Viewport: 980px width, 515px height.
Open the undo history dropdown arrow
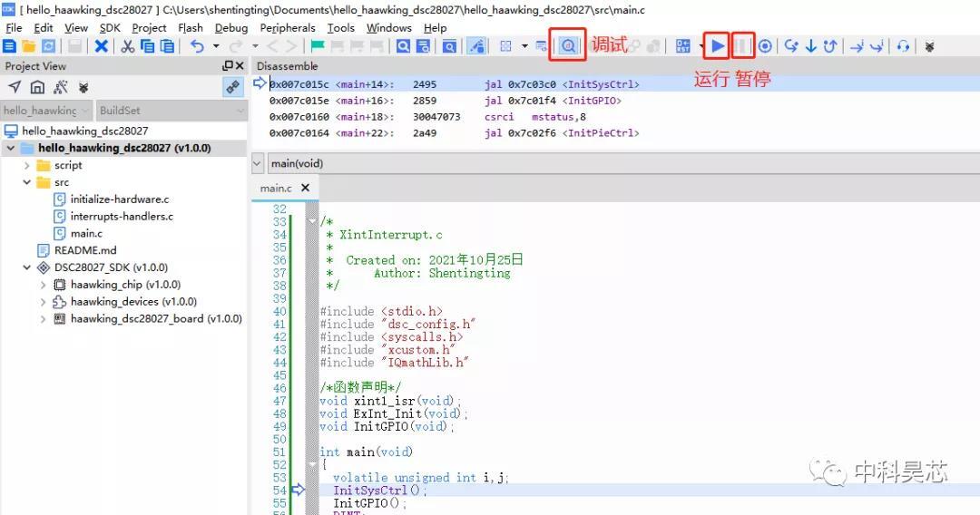point(216,46)
